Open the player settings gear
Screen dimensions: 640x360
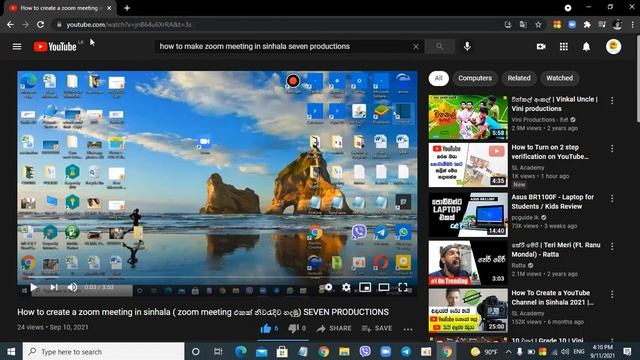pyautogui.click(x=346, y=287)
